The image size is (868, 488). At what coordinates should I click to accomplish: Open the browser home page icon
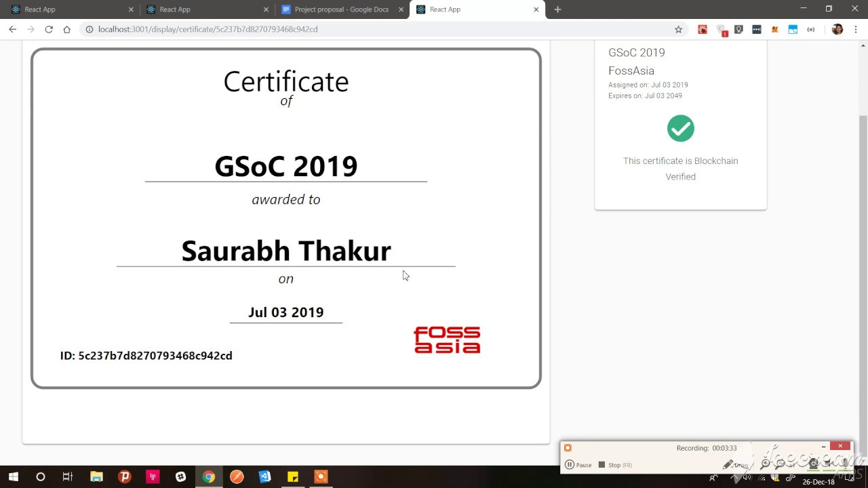[66, 29]
